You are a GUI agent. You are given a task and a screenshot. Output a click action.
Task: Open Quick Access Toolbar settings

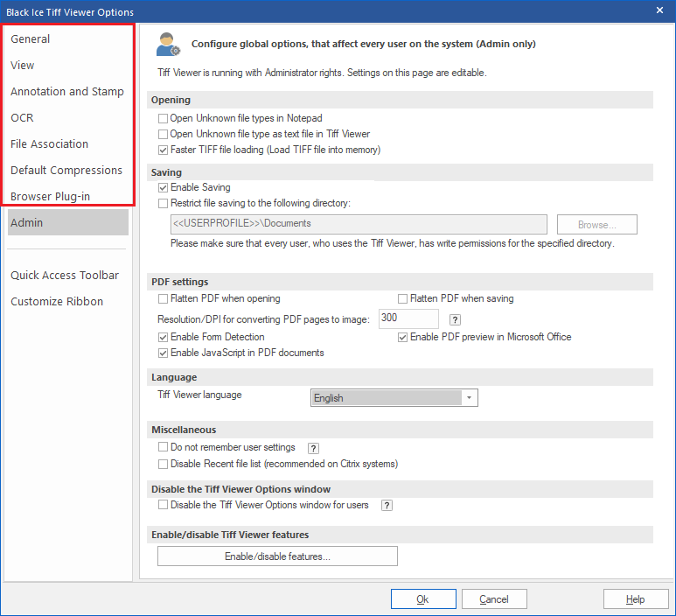tap(68, 276)
